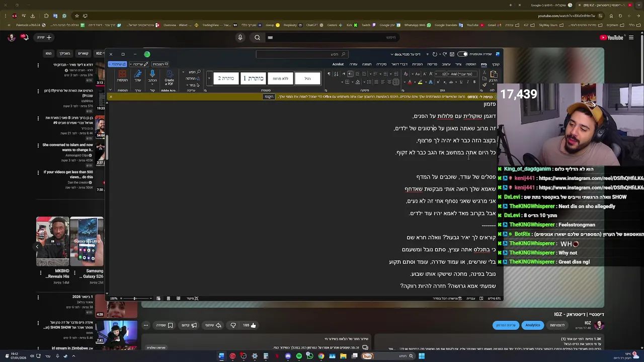Open the YouTube hamburger guide menu

click(631, 37)
